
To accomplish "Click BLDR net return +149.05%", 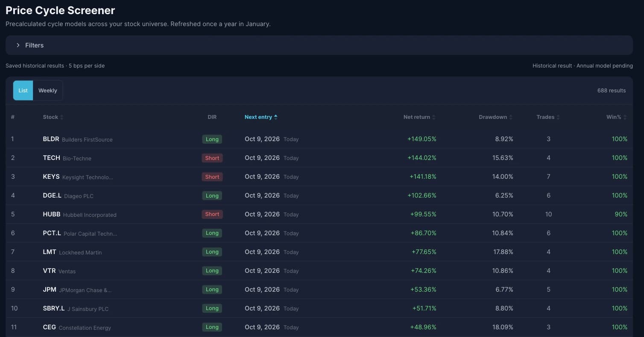I will tap(422, 139).
